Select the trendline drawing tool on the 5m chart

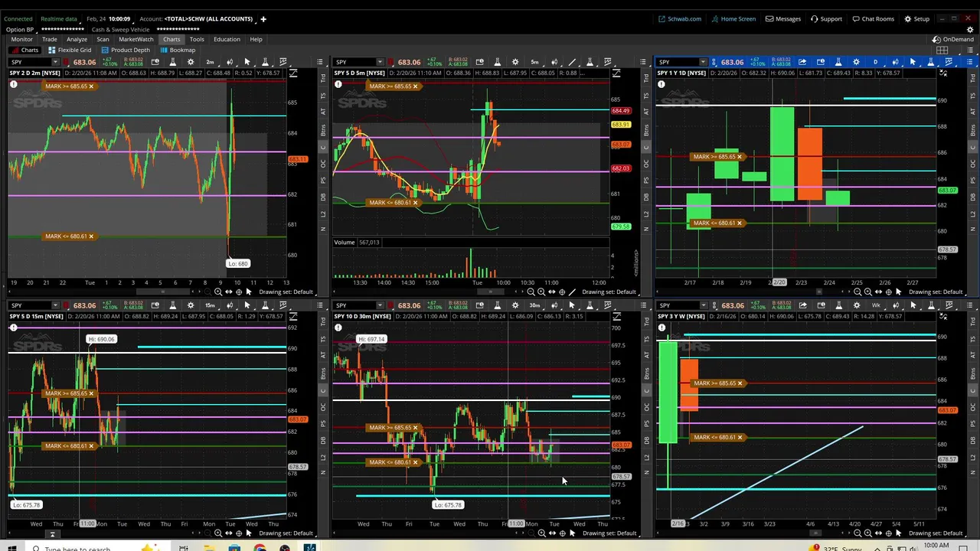coord(572,62)
